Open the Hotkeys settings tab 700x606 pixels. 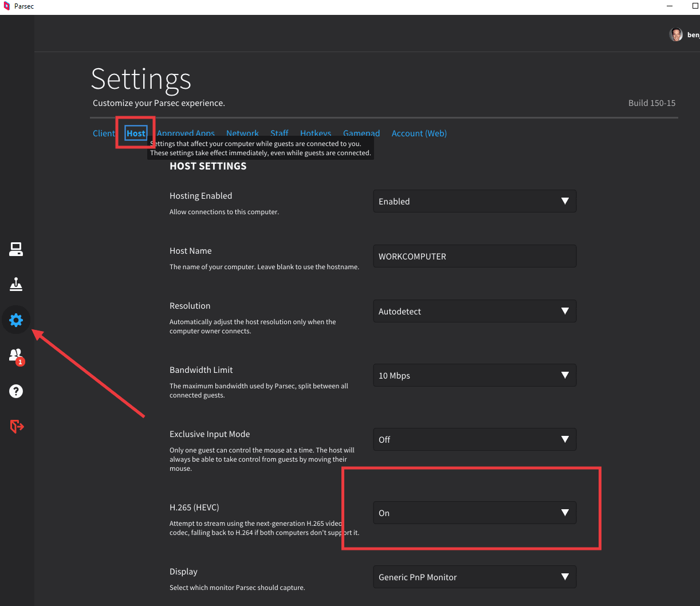[x=316, y=132]
